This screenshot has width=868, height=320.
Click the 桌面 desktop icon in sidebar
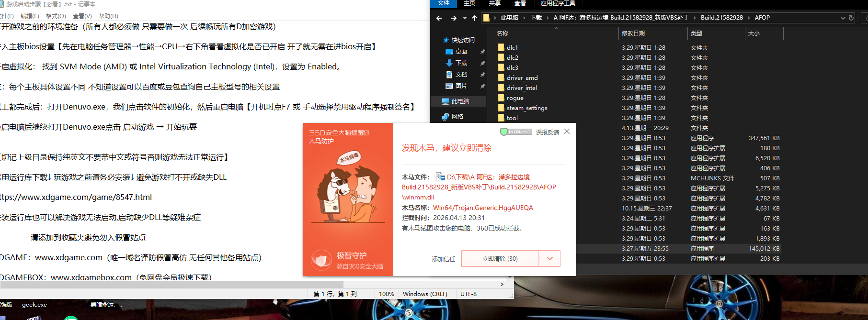449,52
